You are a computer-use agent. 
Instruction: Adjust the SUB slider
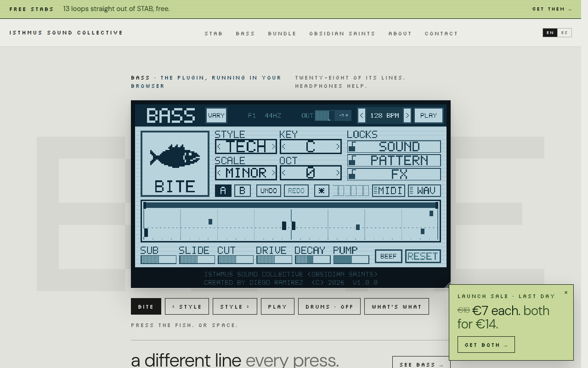click(158, 259)
